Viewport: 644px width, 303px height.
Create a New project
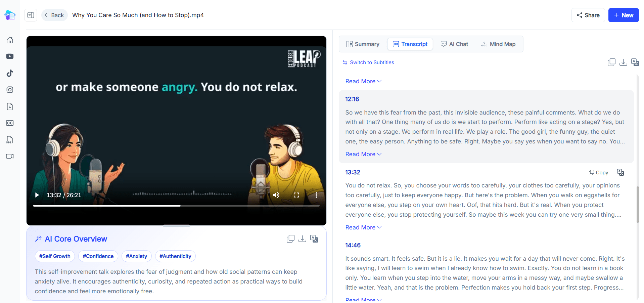pyautogui.click(x=624, y=15)
